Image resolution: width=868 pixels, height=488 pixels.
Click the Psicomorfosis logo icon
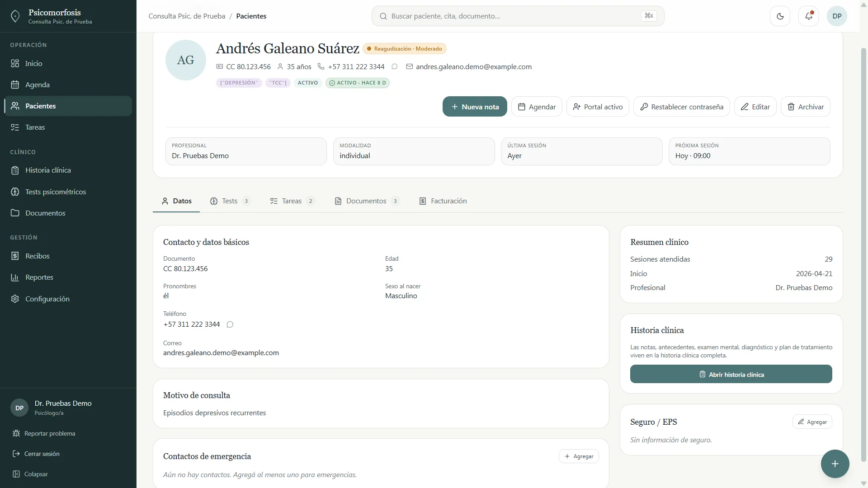[x=15, y=16]
